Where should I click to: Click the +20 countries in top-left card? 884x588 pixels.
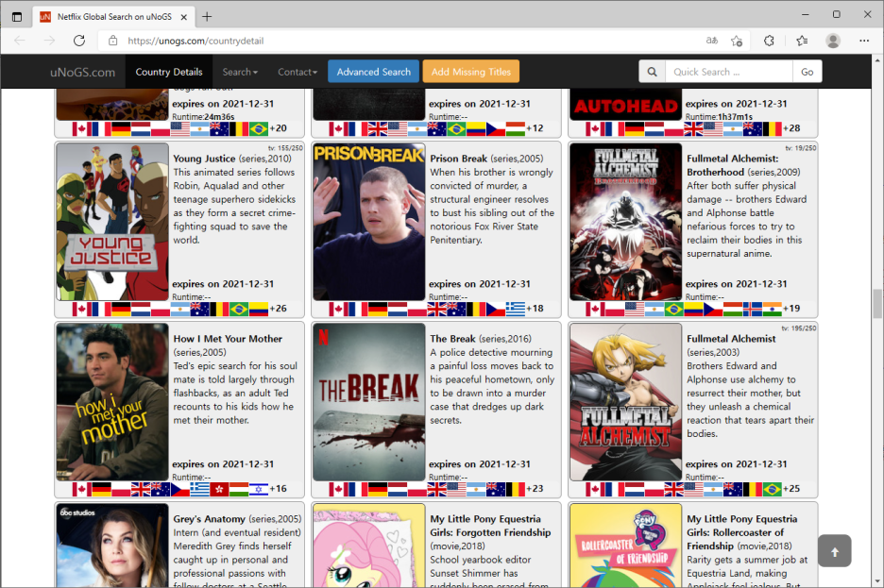tap(278, 128)
